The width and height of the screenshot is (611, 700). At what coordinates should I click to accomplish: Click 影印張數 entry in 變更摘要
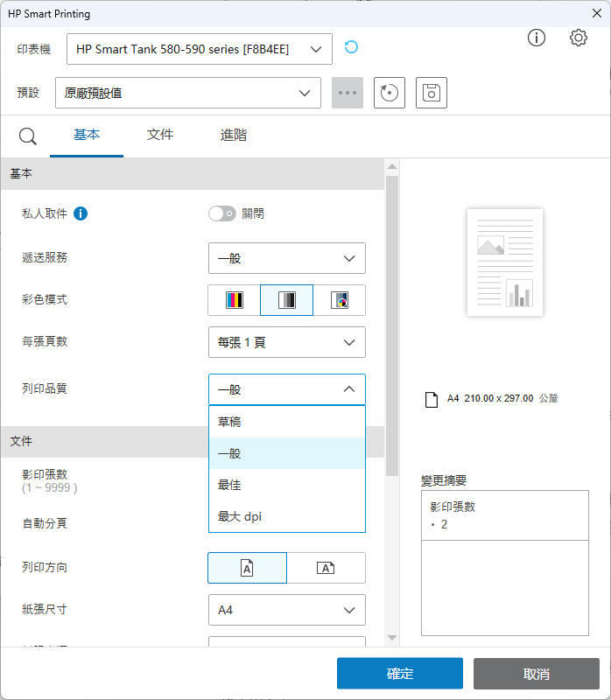505,515
